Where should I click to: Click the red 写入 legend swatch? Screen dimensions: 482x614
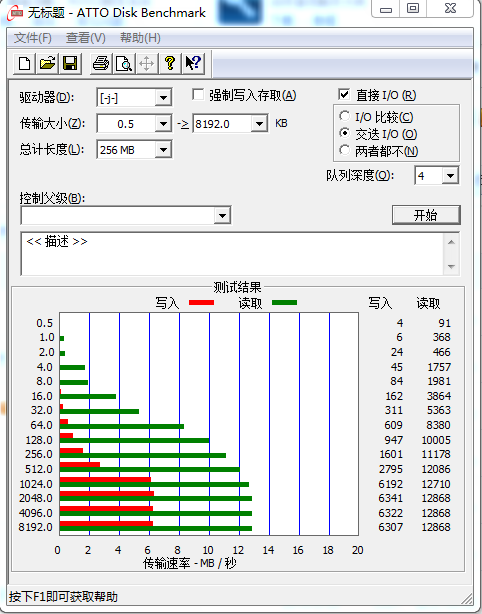pos(201,302)
